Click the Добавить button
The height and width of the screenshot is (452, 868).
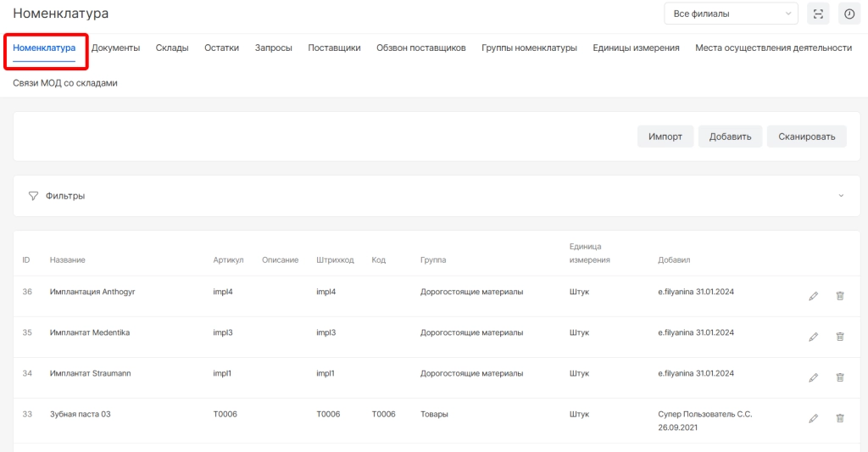point(730,137)
